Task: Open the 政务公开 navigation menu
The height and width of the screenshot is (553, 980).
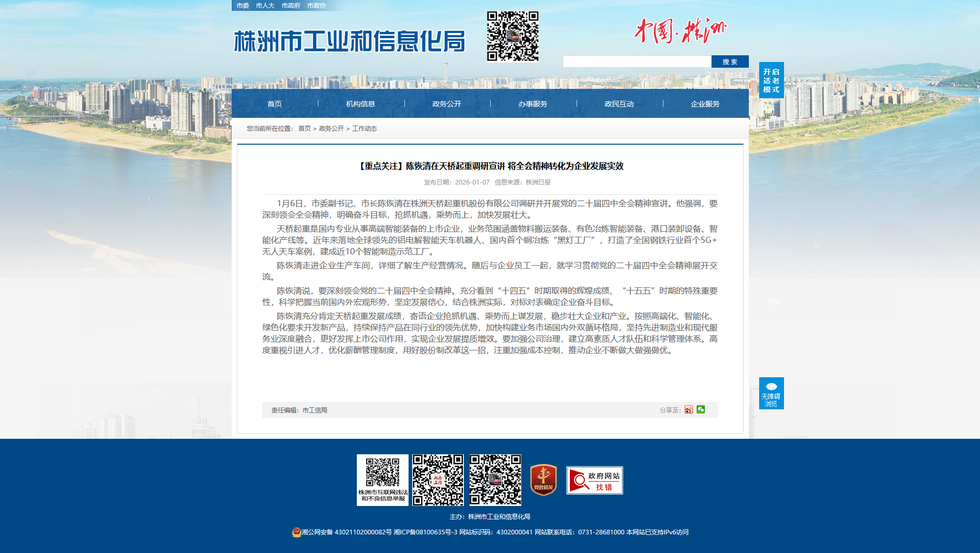Action: tap(447, 104)
